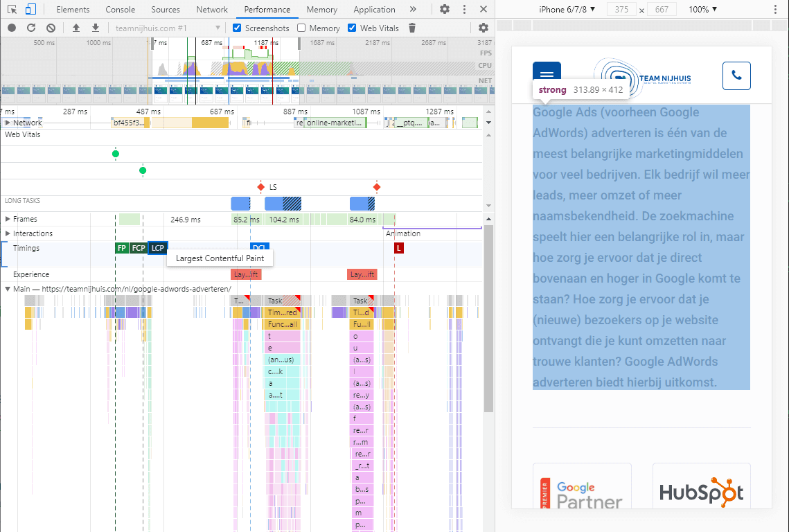Click the first green Web Vitals dot
Viewport: 789px width, 532px height.
[115, 154]
